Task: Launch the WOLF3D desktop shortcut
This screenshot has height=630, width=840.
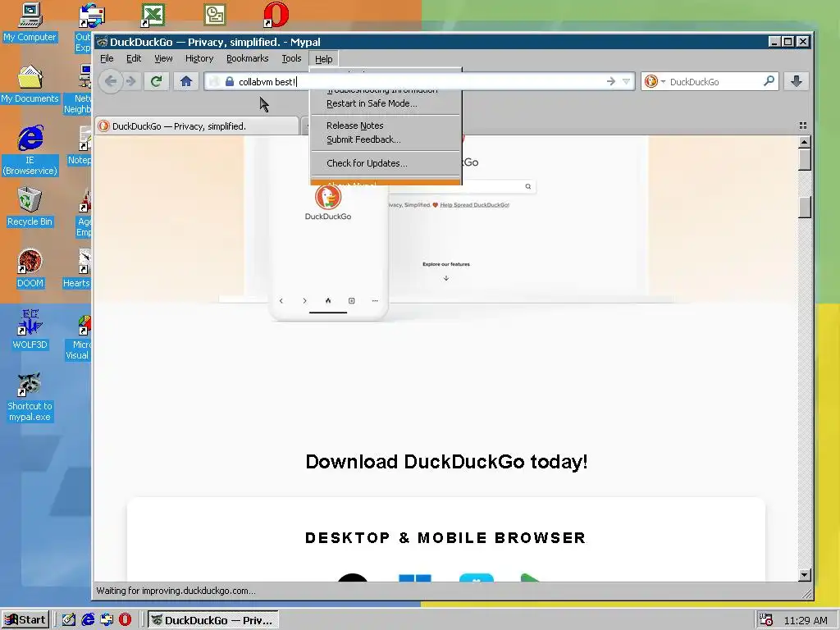Action: click(30, 330)
